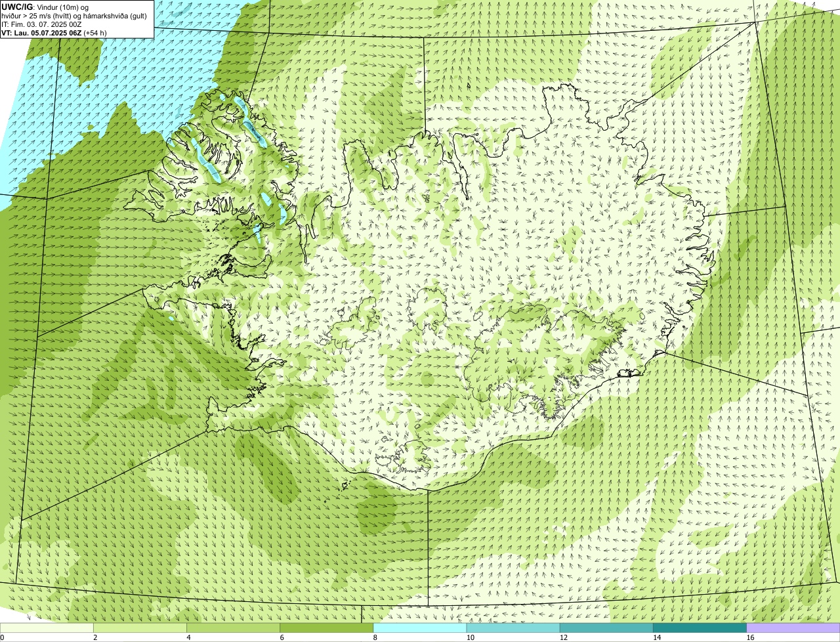Click the 'VT: Lau. 05.07.2025 06Z (+54 h)' line
This screenshot has width=840, height=642.
click(54, 32)
